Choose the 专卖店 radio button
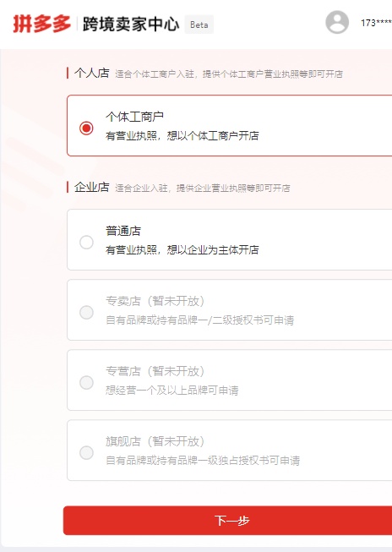 pyautogui.click(x=86, y=312)
